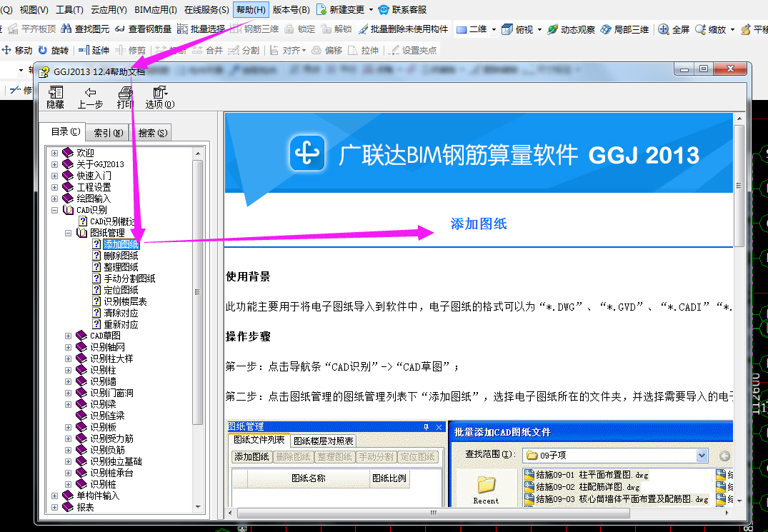Collapse 图纸管理 tree node
The image size is (768, 532).
click(x=68, y=233)
